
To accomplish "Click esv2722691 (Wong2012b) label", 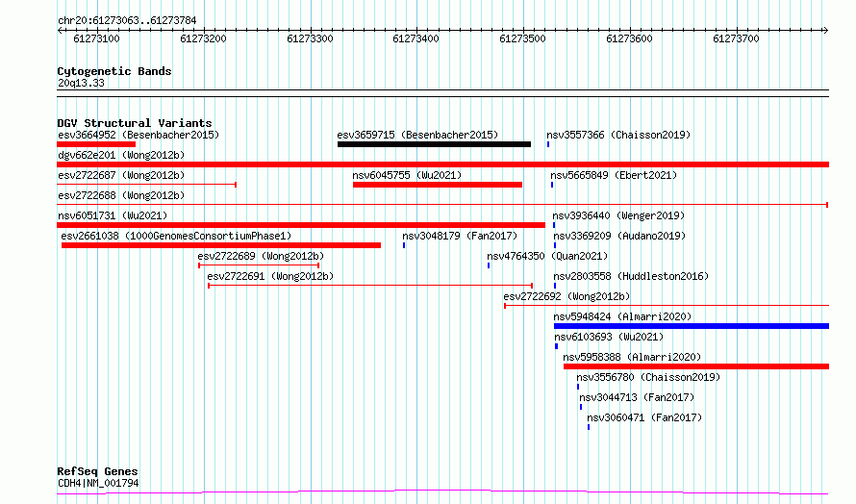I will [x=270, y=276].
